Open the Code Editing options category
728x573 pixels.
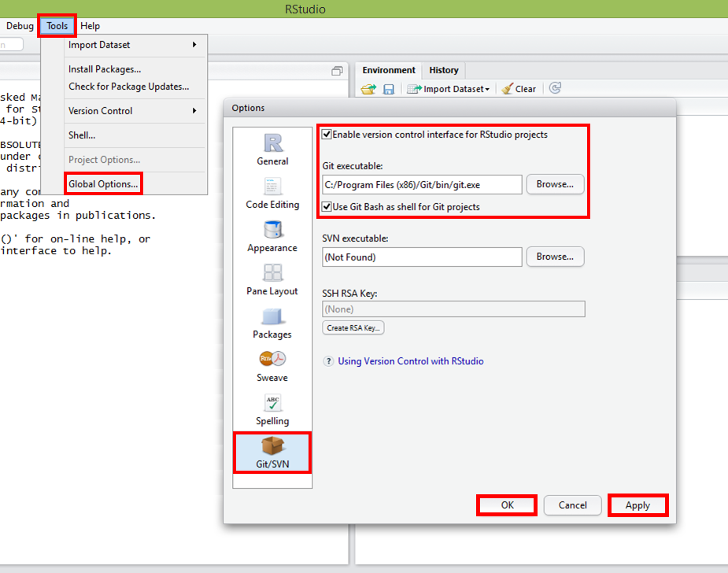[x=272, y=193]
